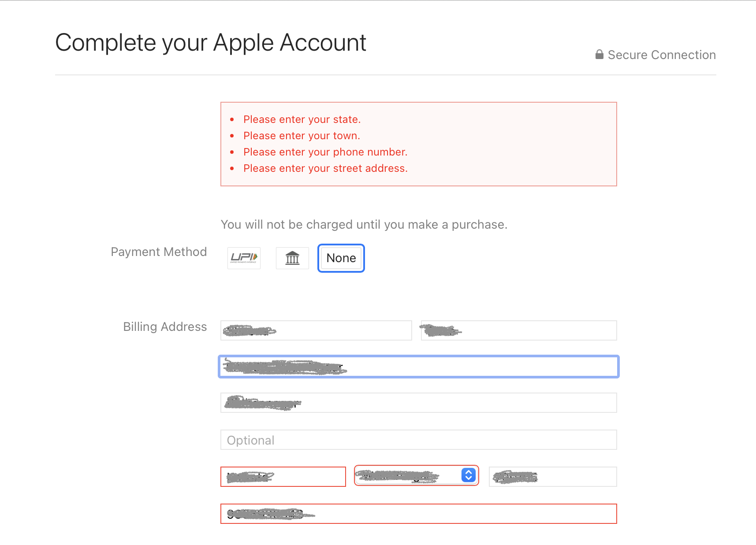The height and width of the screenshot is (545, 756).
Task: Click the red-outlined phone number field
Action: [x=418, y=514]
